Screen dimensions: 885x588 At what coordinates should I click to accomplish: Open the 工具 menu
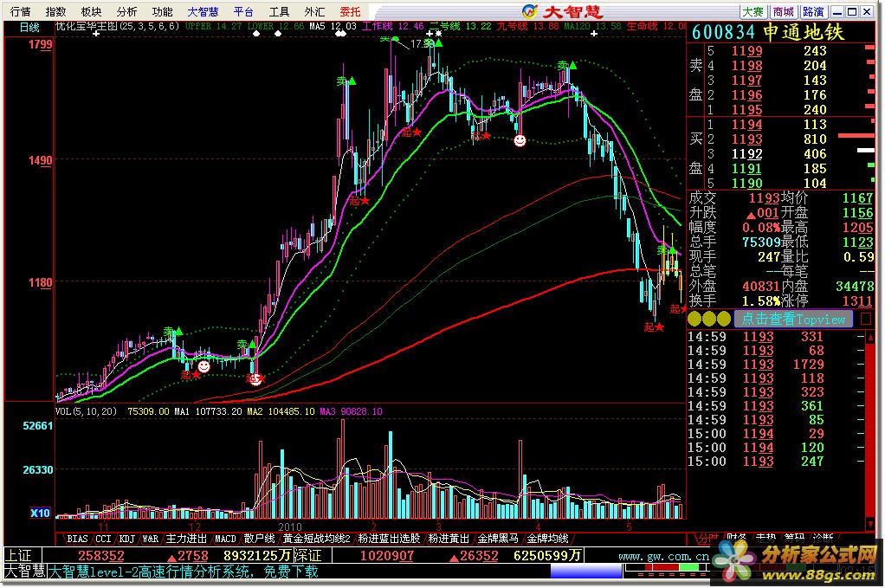(280, 11)
